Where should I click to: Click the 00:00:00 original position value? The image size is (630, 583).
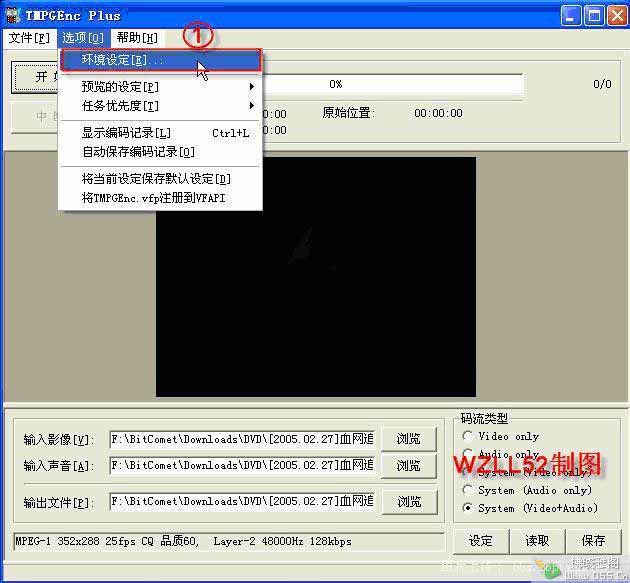438,113
